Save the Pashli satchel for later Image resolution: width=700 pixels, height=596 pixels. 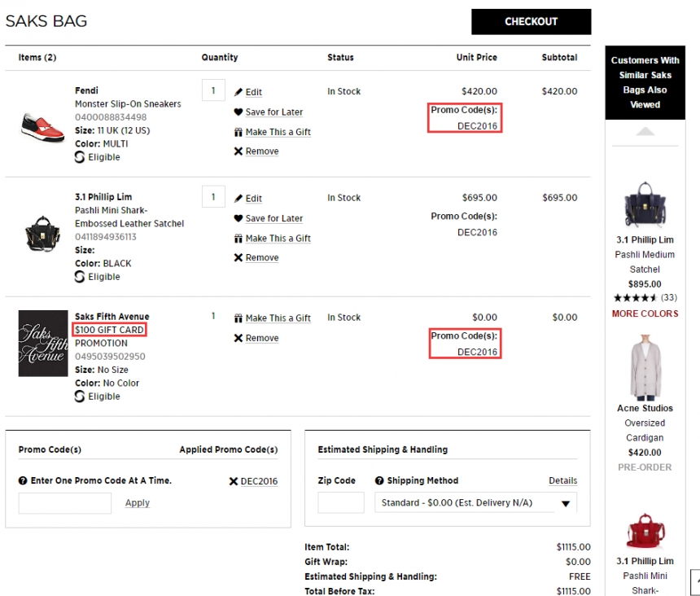click(x=274, y=218)
